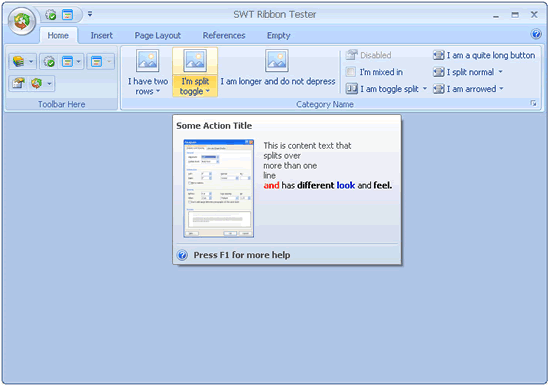The width and height of the screenshot is (550, 386).
Task: Minimize the SWT Ribbon Tester window
Action: point(496,15)
